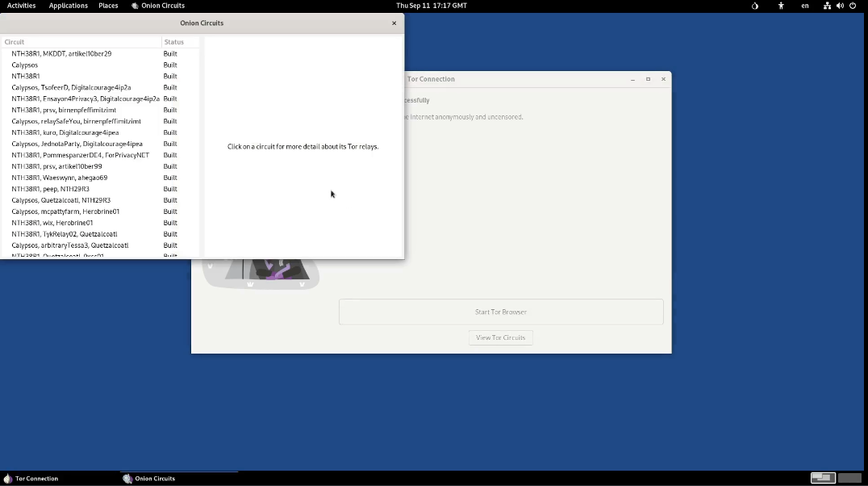Click the Tor onion status icon in top bar
This screenshot has height=486, width=868.
tap(755, 6)
